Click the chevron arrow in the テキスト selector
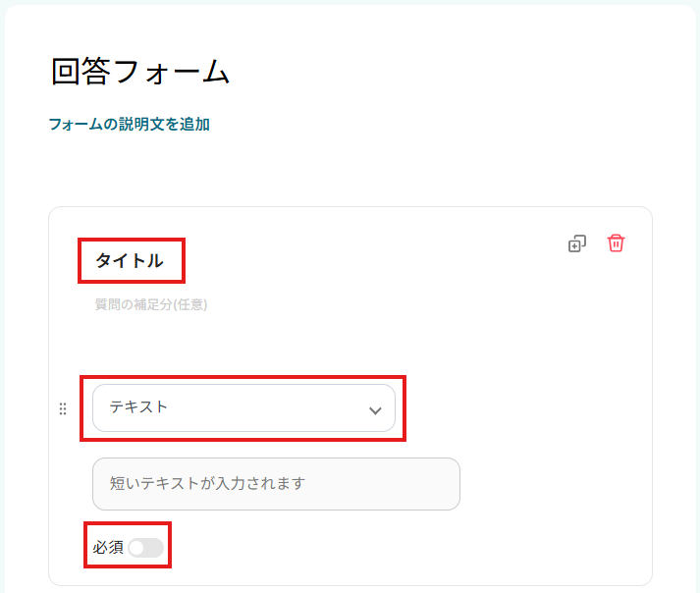 click(375, 410)
